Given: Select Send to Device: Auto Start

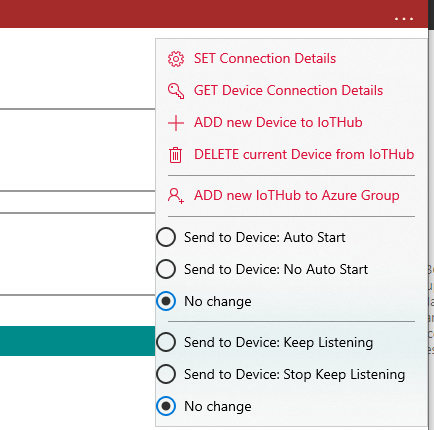Looking at the screenshot, I should (x=251, y=237).
